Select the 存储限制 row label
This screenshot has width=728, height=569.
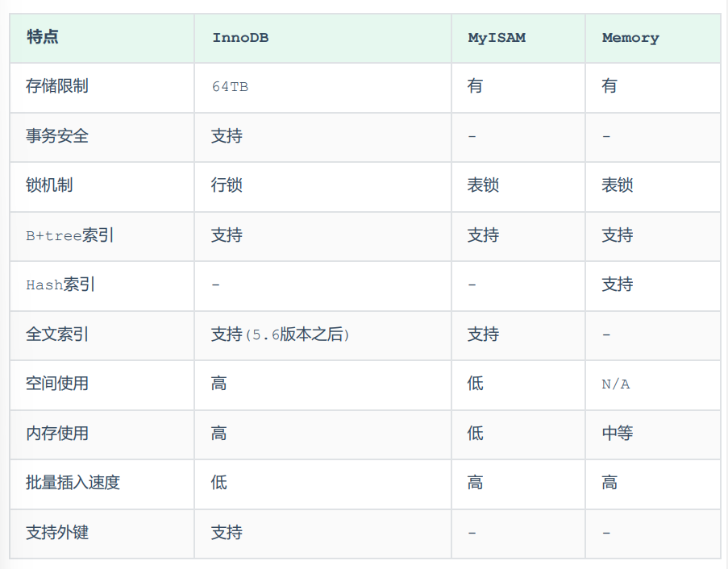point(56,86)
